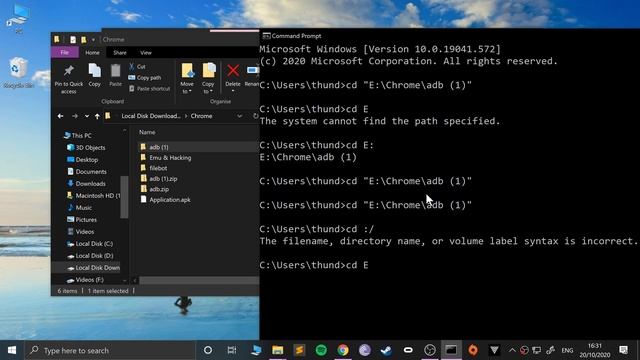This screenshot has height=360, width=640.
Task: Select the Emu & Hacking folder
Action: point(170,158)
